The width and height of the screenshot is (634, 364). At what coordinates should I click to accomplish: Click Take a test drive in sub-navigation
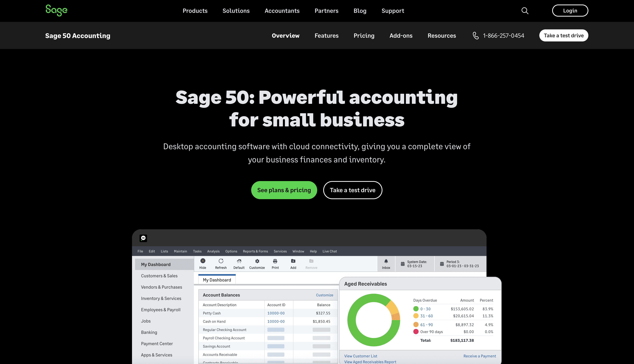point(563,35)
